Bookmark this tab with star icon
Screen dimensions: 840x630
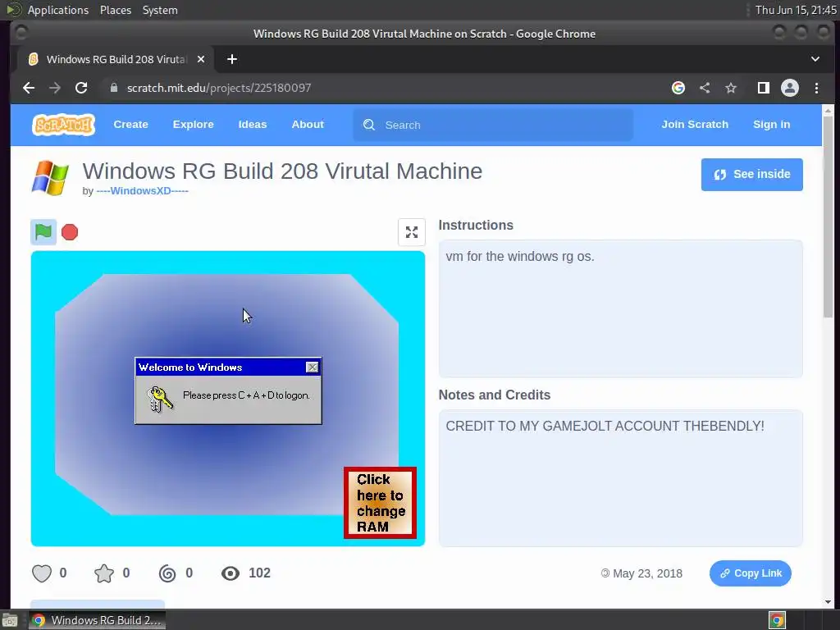point(731,88)
